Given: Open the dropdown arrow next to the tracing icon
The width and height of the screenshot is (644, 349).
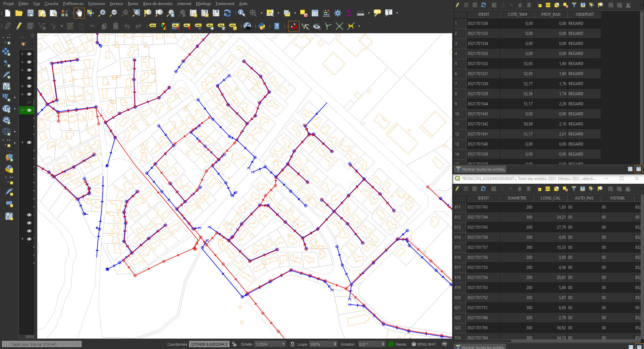Looking at the screenshot, I should point(359,26).
